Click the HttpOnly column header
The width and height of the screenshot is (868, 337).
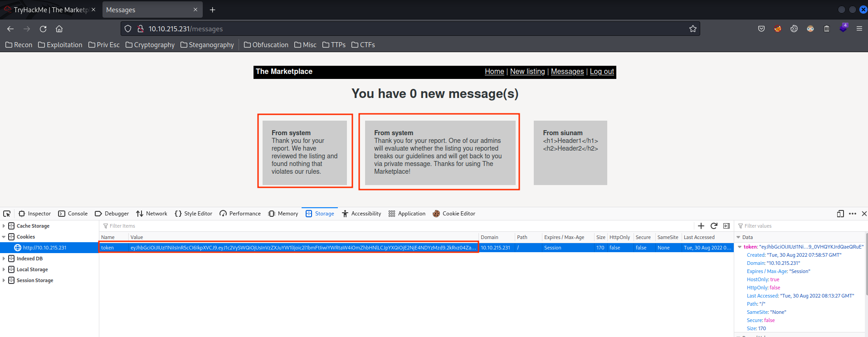pos(620,237)
